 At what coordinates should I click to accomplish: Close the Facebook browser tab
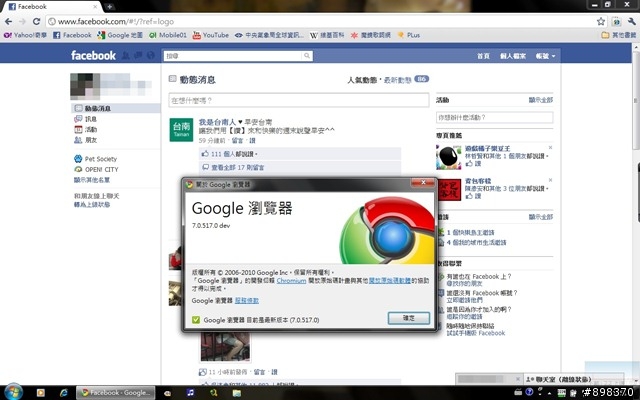pos(96,7)
